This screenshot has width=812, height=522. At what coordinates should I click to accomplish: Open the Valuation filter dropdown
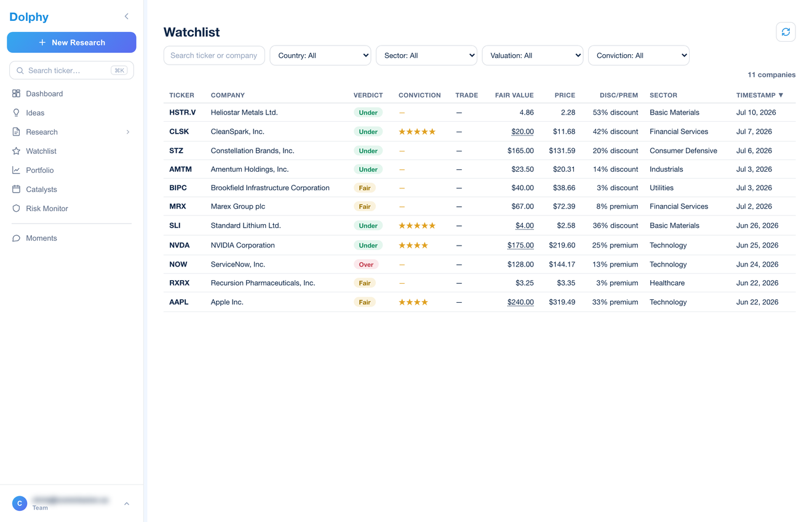coord(533,55)
